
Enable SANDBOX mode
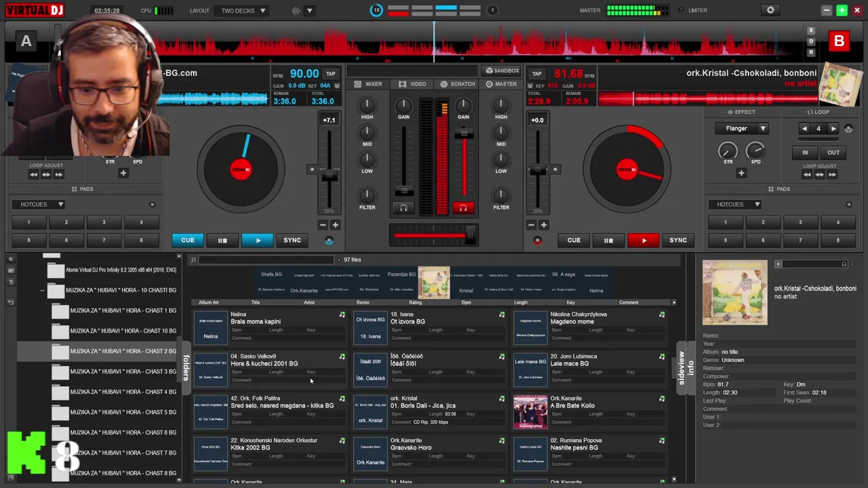502,70
